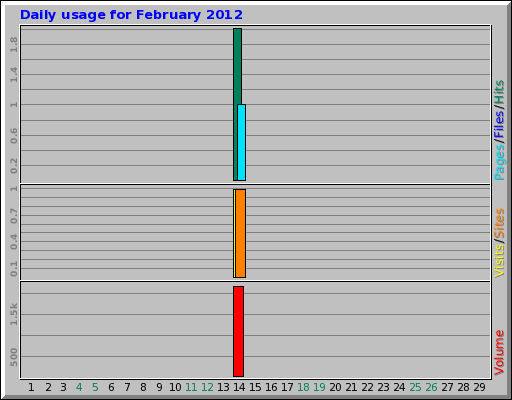The height and width of the screenshot is (400, 512).
Task: Click day 27 on the x-axis
Action: 447,387
